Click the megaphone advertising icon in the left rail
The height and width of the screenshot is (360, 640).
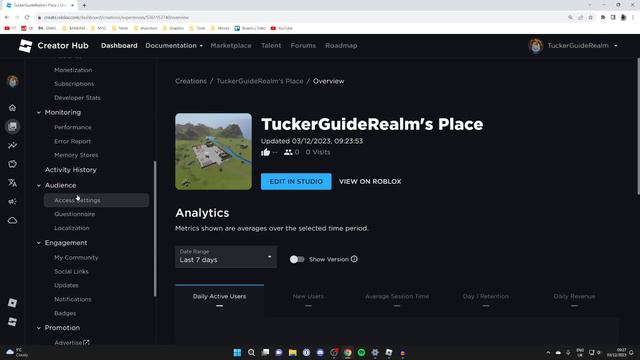click(12, 202)
